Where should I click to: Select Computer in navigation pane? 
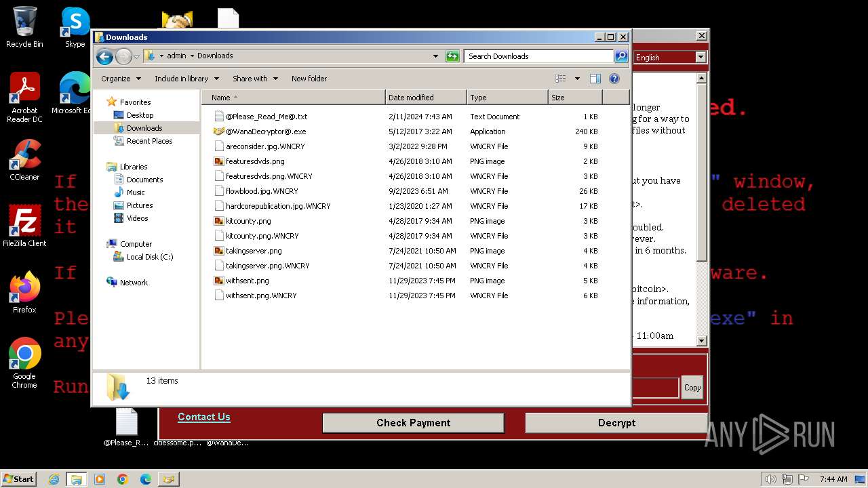click(x=136, y=244)
